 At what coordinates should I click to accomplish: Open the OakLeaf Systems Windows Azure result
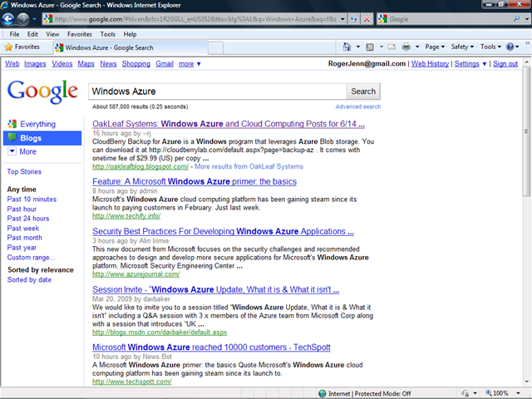coord(229,124)
